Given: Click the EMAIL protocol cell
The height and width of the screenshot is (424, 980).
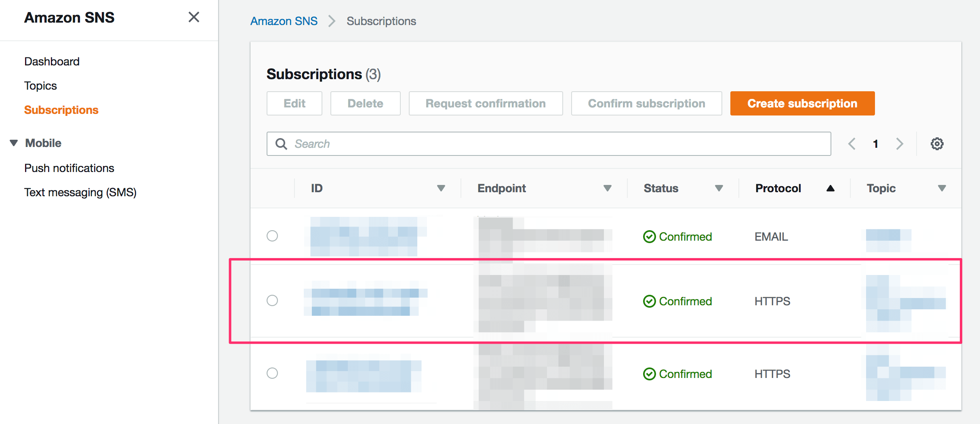Looking at the screenshot, I should pos(771,237).
